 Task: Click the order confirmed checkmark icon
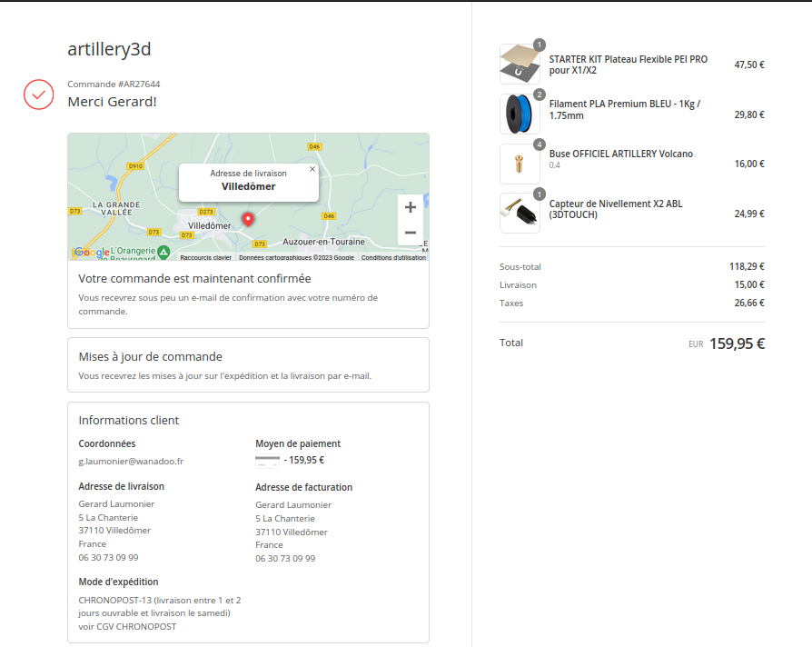coord(38,95)
